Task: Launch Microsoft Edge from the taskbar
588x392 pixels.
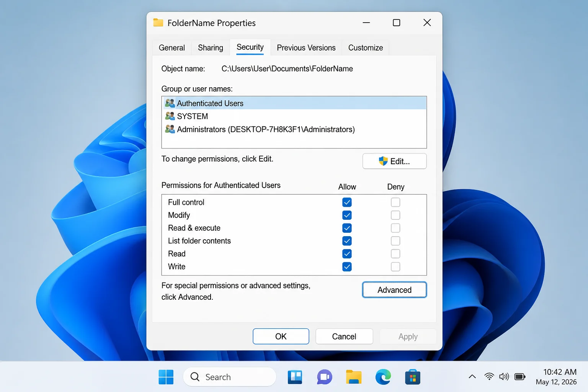Action: pyautogui.click(x=383, y=377)
